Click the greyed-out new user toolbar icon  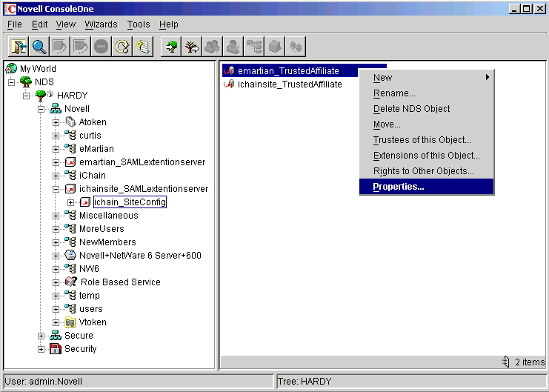[233, 46]
